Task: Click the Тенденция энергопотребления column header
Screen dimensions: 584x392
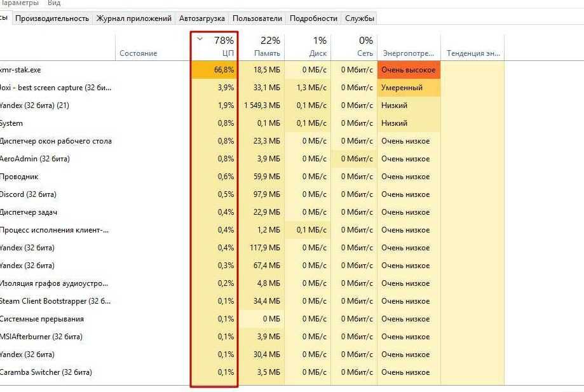Action: tap(473, 53)
